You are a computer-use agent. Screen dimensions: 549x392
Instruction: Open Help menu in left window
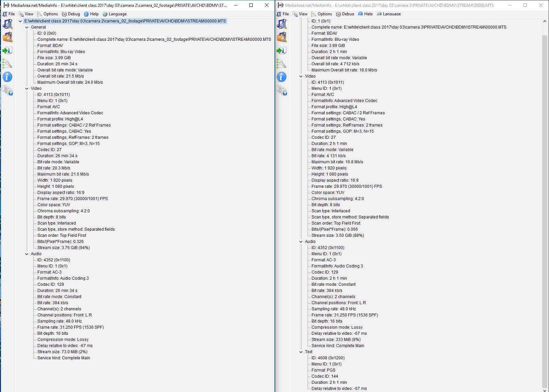(91, 14)
